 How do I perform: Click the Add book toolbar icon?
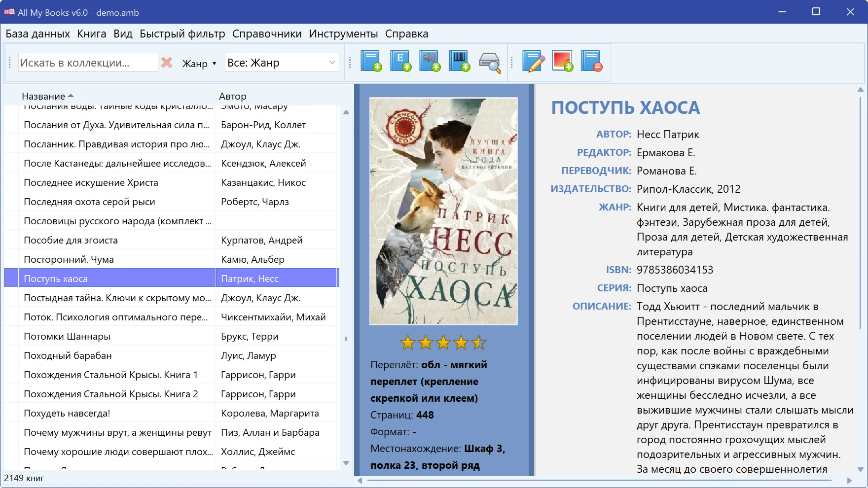click(x=371, y=62)
